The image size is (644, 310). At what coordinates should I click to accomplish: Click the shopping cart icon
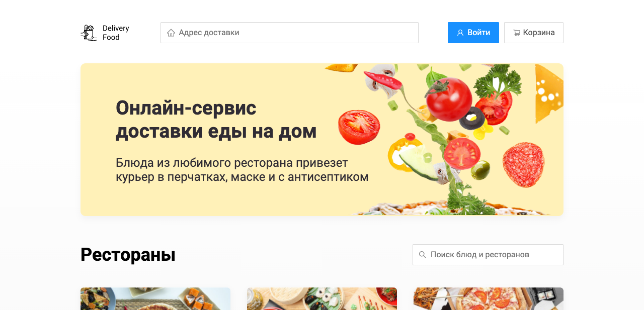[x=517, y=33]
